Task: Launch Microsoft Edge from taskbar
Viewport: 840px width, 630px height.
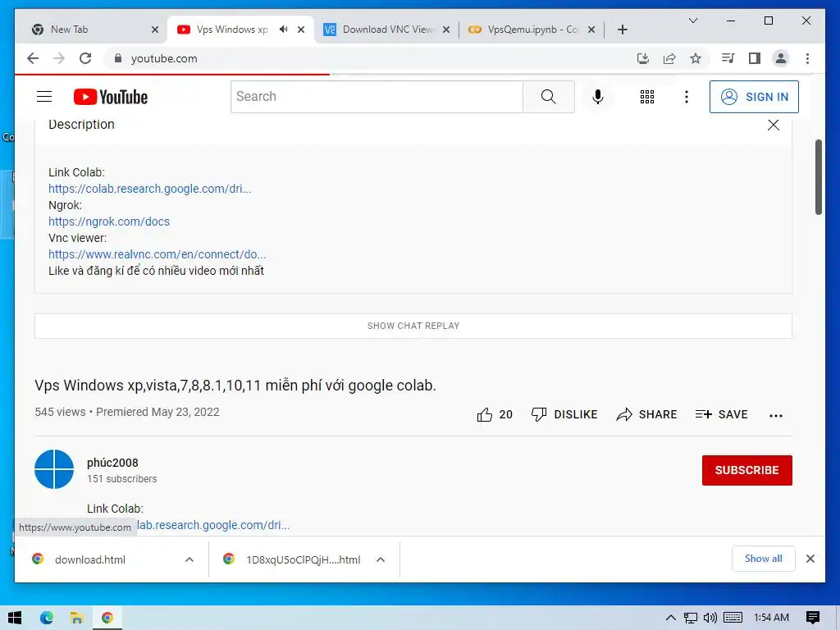Action: [47, 618]
